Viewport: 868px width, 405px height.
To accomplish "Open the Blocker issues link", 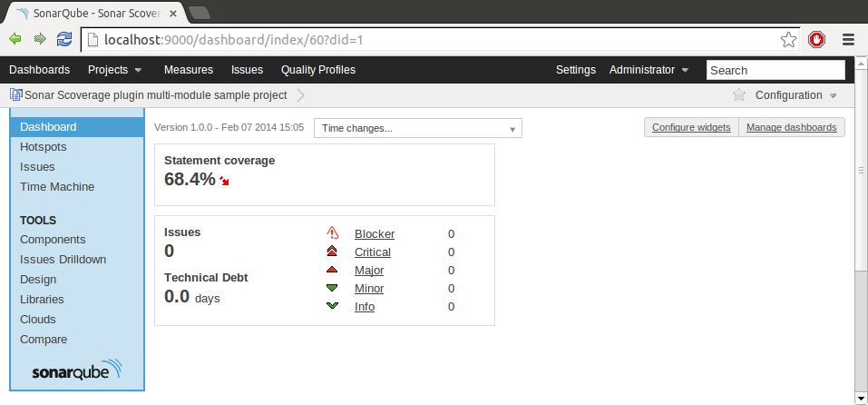I will point(375,234).
